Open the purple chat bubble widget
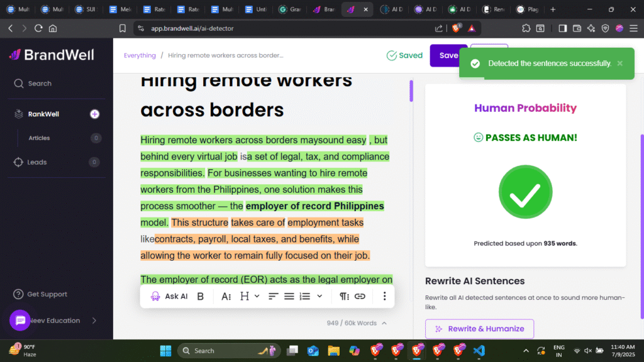Screen dimensions: 644x362 [20, 320]
